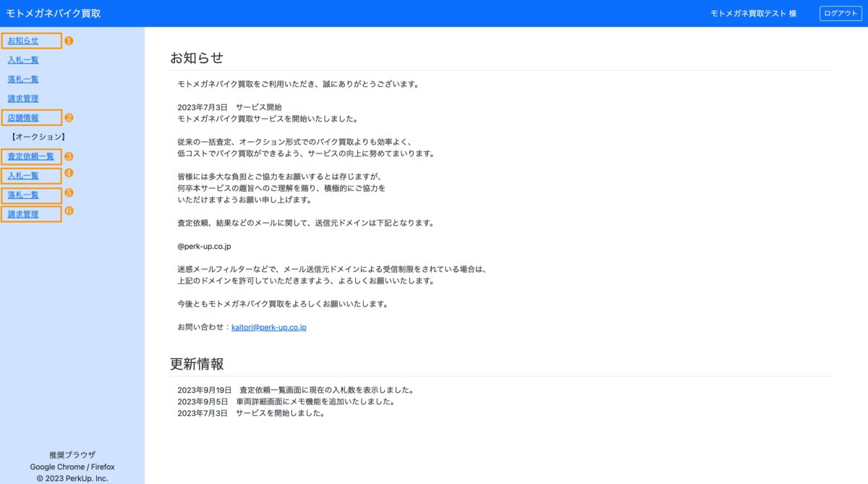Click the モトメガネ買取テスト 様 user name
This screenshot has width=868, height=484.
click(x=753, y=14)
